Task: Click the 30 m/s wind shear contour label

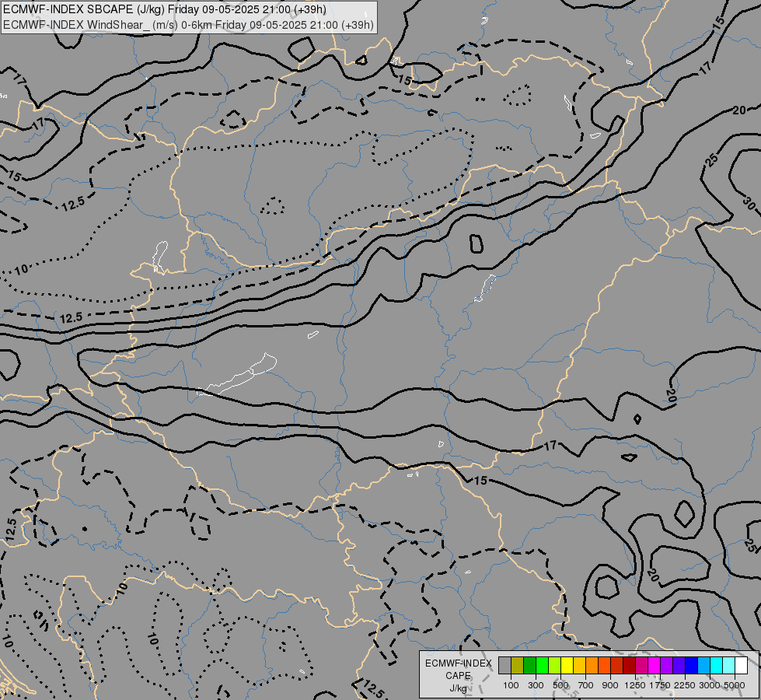Action: point(749,204)
